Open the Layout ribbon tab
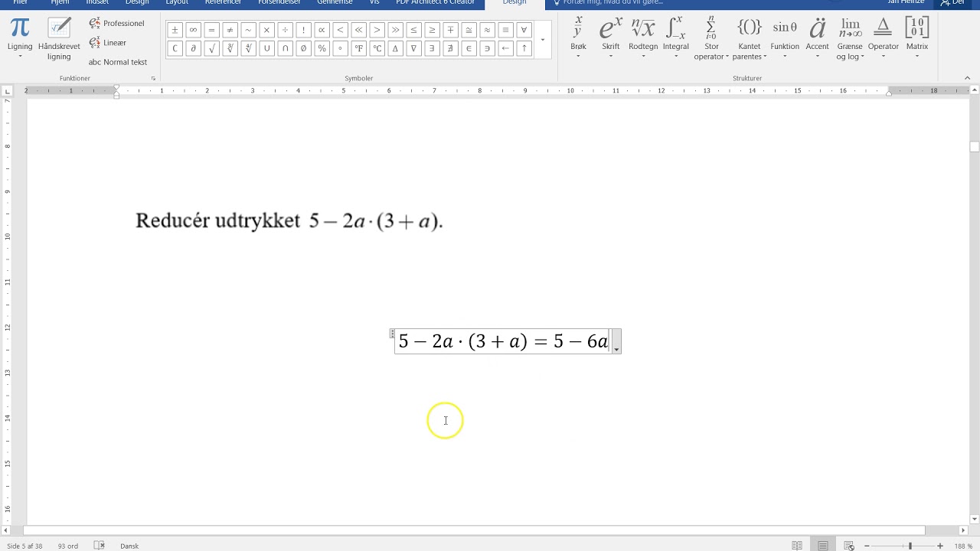Viewport: 980px width, 551px height. coord(177,3)
